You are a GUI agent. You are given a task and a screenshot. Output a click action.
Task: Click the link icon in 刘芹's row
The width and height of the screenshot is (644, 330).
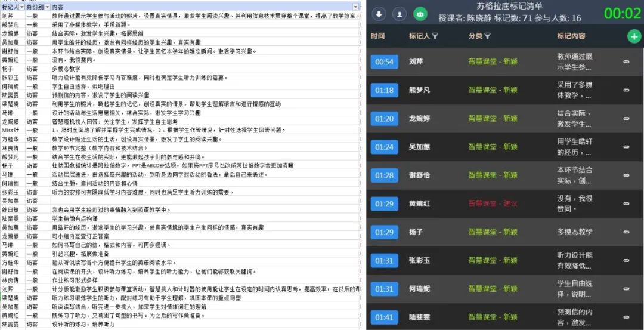click(626, 61)
